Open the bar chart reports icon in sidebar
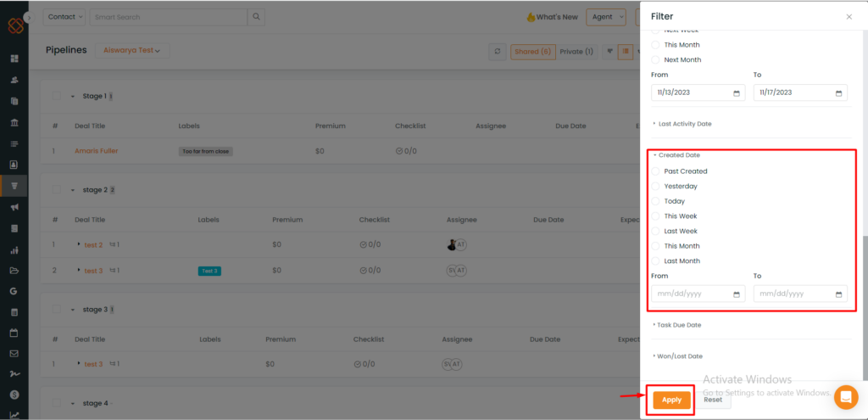Image resolution: width=868 pixels, height=420 pixels. [14, 250]
